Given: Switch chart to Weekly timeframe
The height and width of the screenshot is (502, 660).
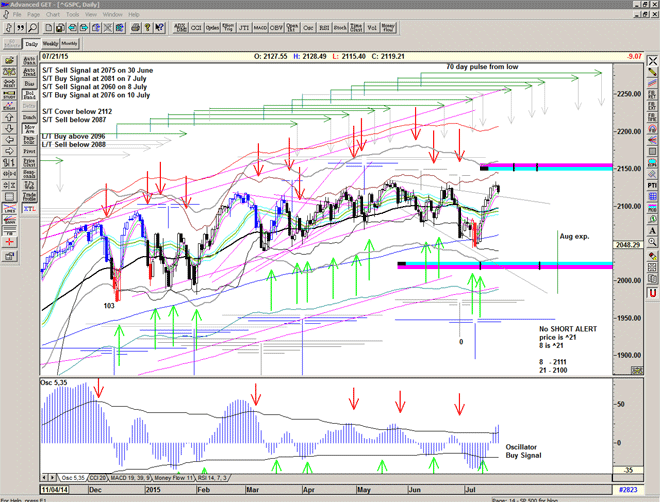Looking at the screenshot, I should [x=49, y=44].
